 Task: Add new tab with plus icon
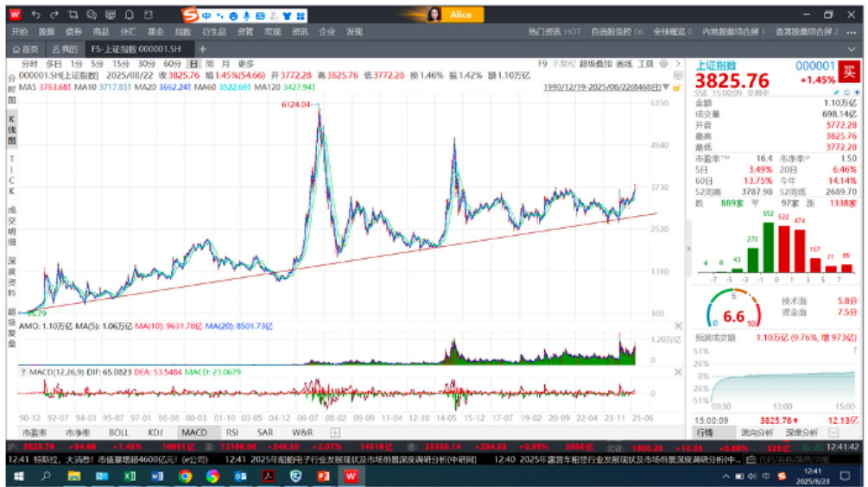(x=203, y=49)
